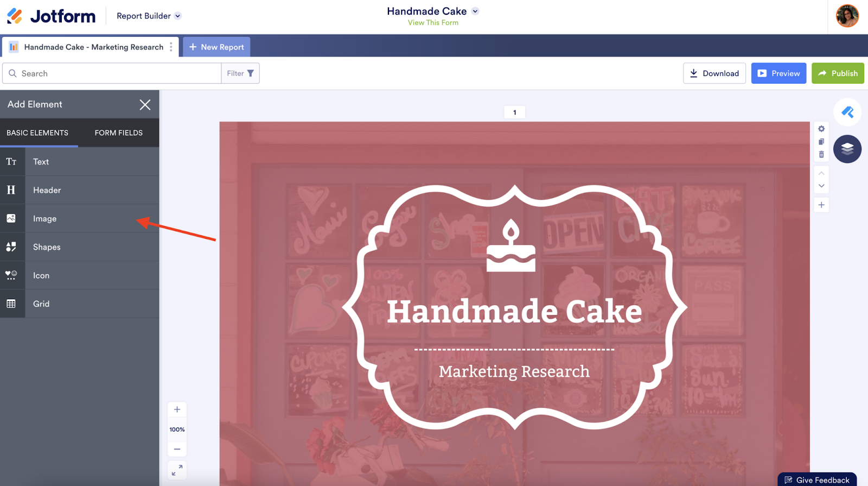Open the report designer paint roller
Image resolution: width=868 pixels, height=486 pixels.
pos(847,112)
